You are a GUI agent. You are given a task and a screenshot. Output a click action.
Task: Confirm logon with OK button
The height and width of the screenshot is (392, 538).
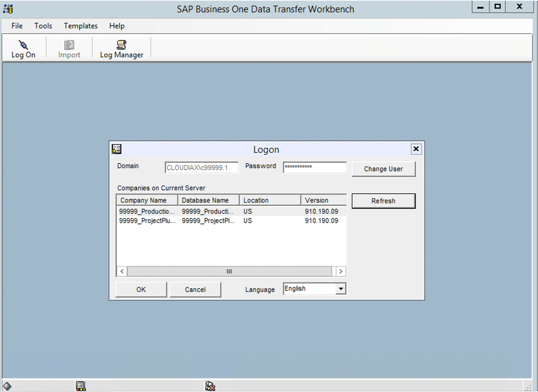141,290
